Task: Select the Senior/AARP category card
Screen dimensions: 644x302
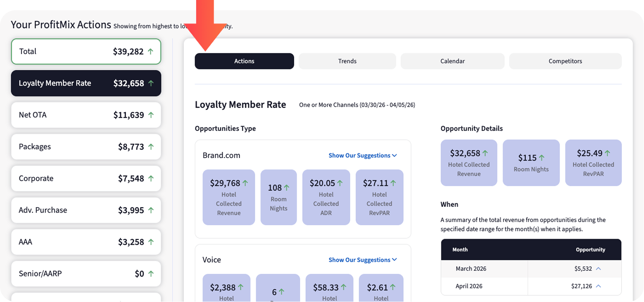Action: [x=86, y=273]
